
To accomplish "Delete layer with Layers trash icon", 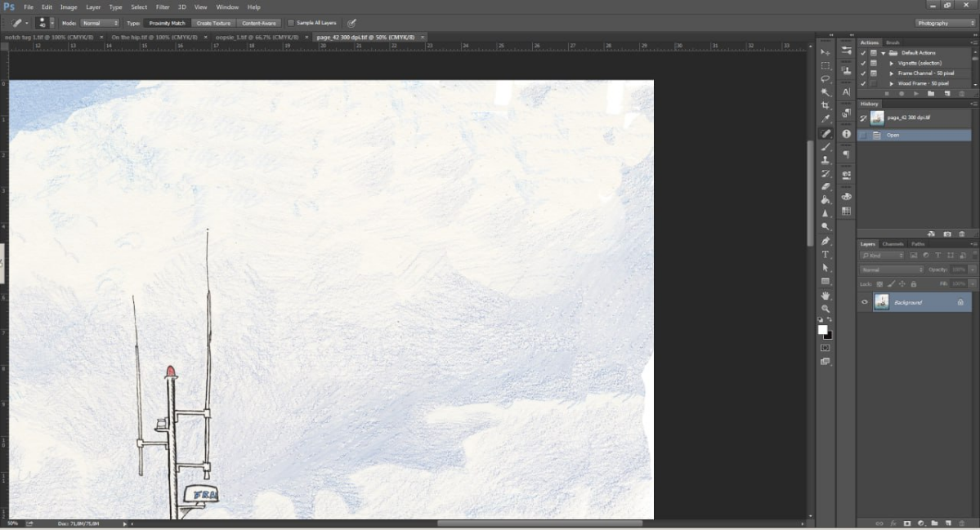I will [962, 523].
